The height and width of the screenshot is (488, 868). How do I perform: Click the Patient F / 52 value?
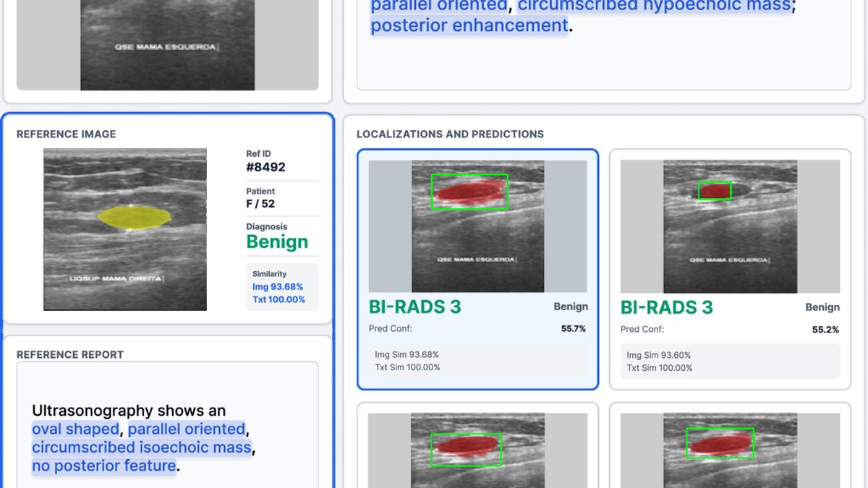(260, 204)
